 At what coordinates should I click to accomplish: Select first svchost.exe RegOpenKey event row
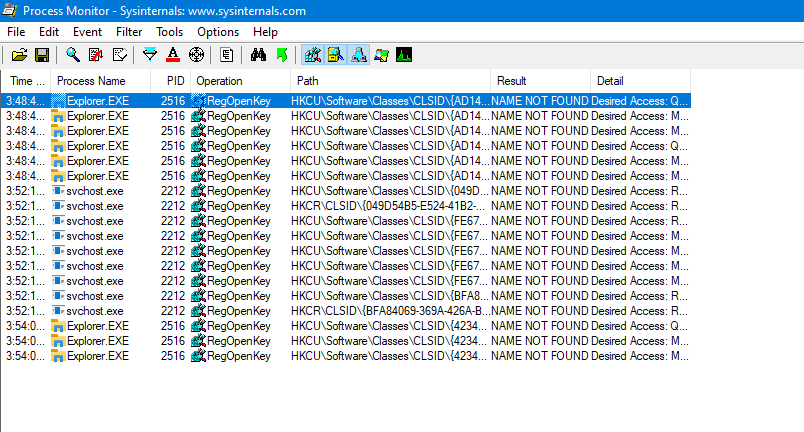[x=300, y=191]
